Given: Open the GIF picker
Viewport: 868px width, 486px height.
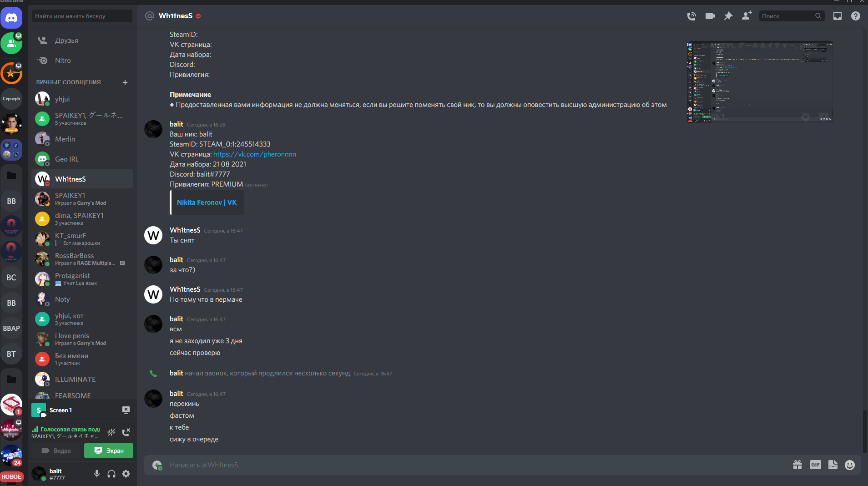Looking at the screenshot, I should [815, 465].
